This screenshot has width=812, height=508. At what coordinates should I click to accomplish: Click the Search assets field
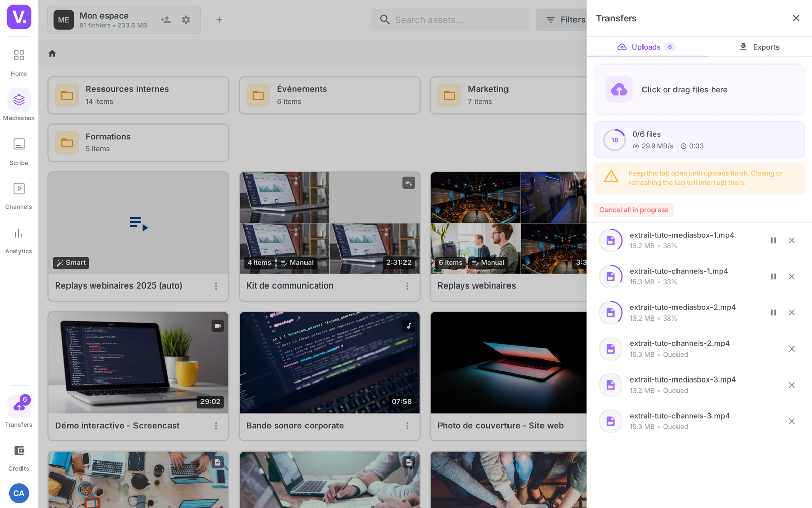[451, 20]
